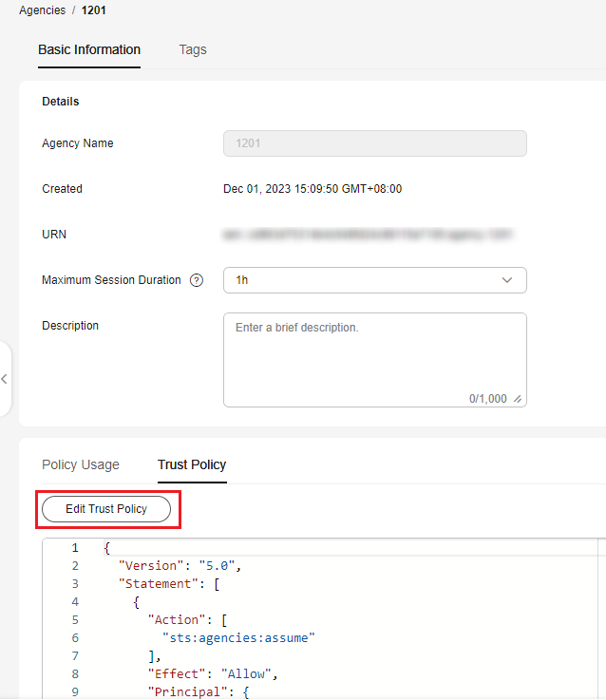
Task: Click the chevron arrow in session duration field
Action: coord(507,280)
